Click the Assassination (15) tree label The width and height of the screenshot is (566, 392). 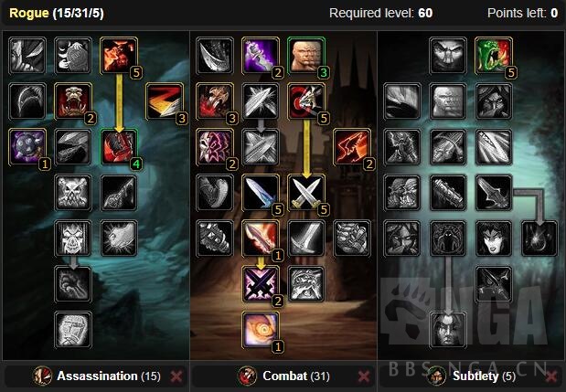(x=109, y=376)
